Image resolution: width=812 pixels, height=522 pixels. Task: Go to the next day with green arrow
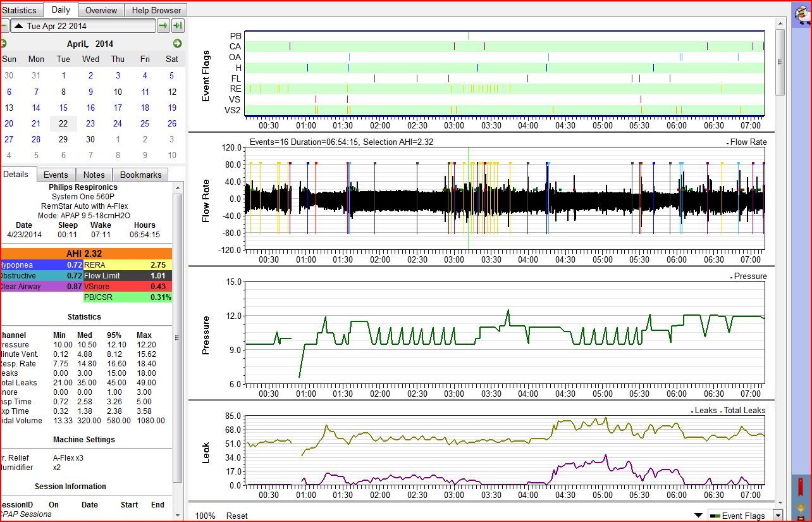[163, 26]
